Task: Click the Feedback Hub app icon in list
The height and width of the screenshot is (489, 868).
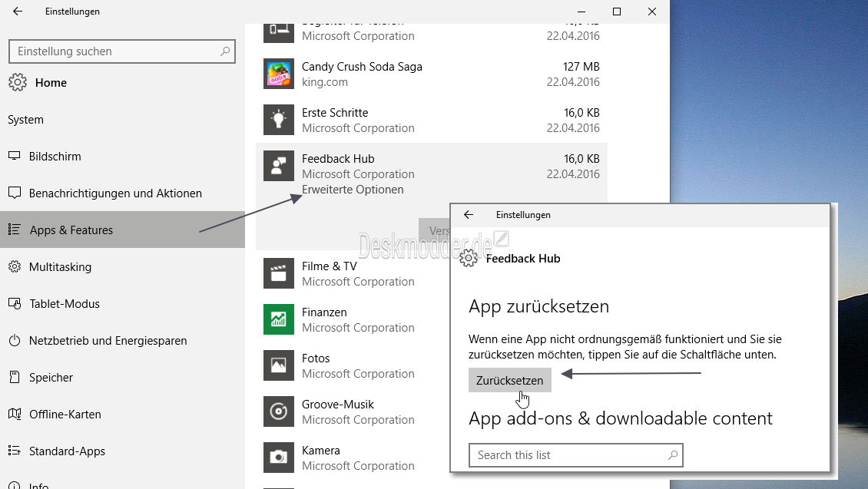Action: 278,166
